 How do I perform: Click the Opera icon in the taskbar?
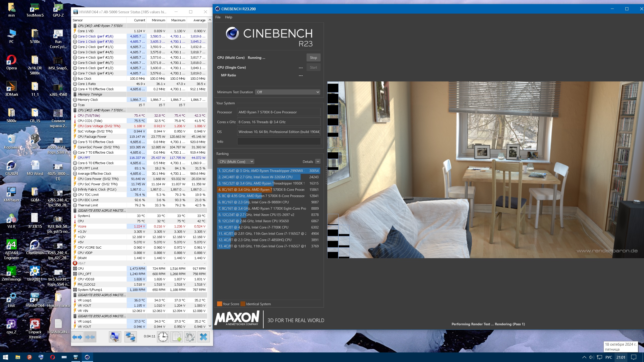pos(52,357)
